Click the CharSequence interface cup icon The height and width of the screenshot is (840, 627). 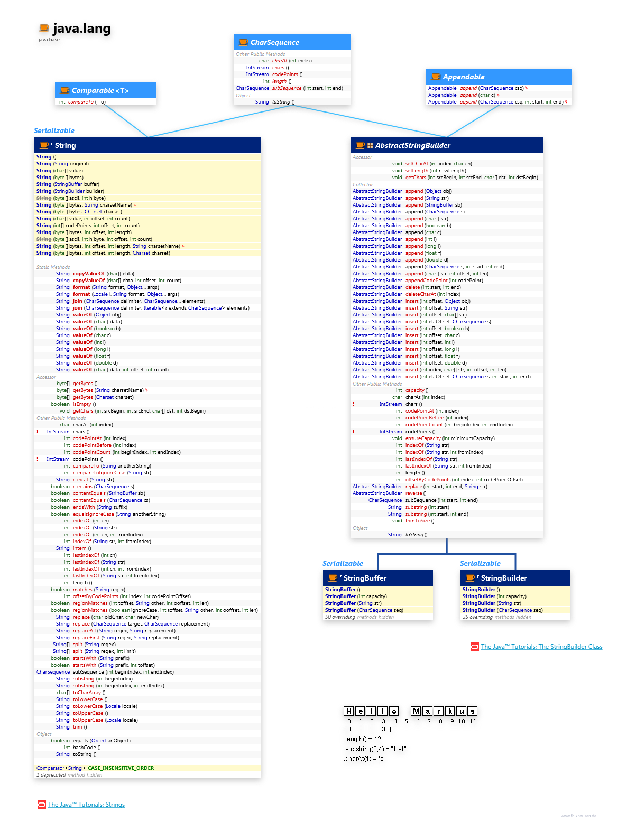pyautogui.click(x=243, y=42)
